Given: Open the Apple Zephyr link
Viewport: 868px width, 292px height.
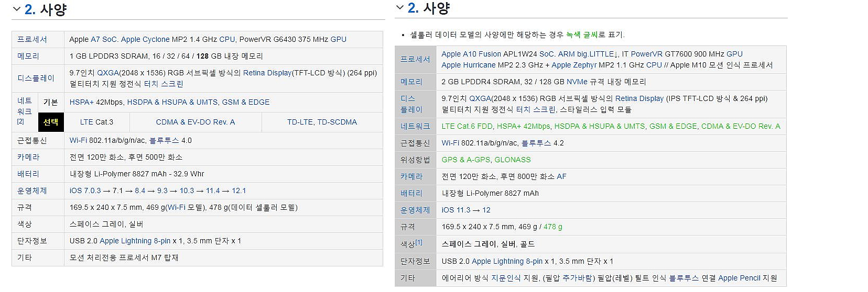Looking at the screenshot, I should (x=574, y=65).
